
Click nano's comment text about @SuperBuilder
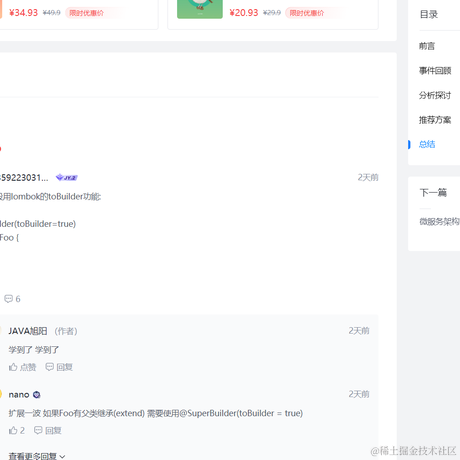[156, 413]
